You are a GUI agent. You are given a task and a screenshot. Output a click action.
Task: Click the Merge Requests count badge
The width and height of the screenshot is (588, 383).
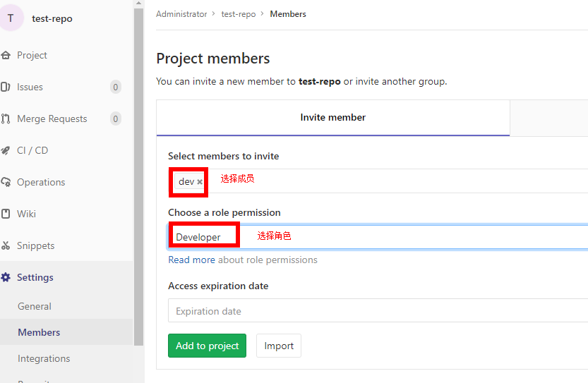coord(116,118)
